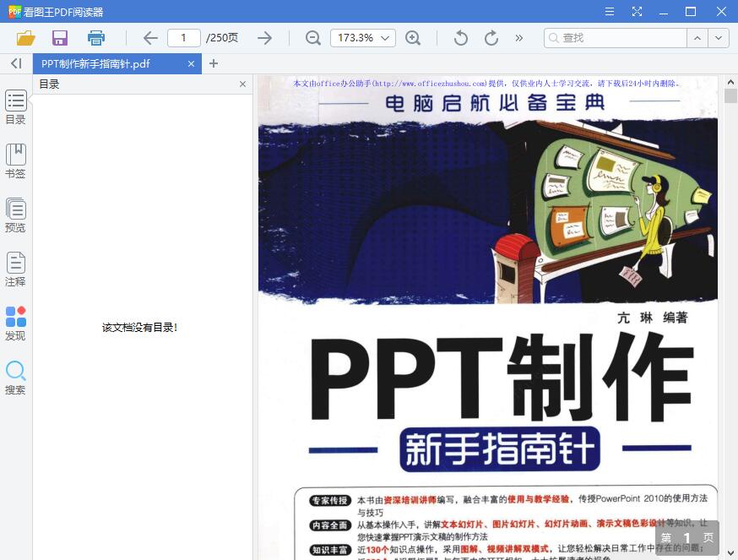Rotate the page counterclockwise
The image size is (738, 560).
point(461,38)
